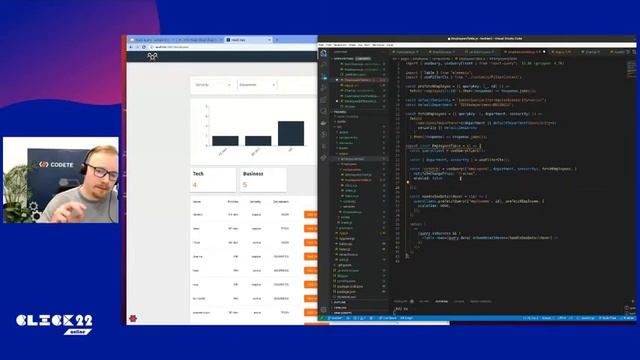640x360 pixels.
Task: Expand the node_modules folder in file tree
Action: [347, 116]
